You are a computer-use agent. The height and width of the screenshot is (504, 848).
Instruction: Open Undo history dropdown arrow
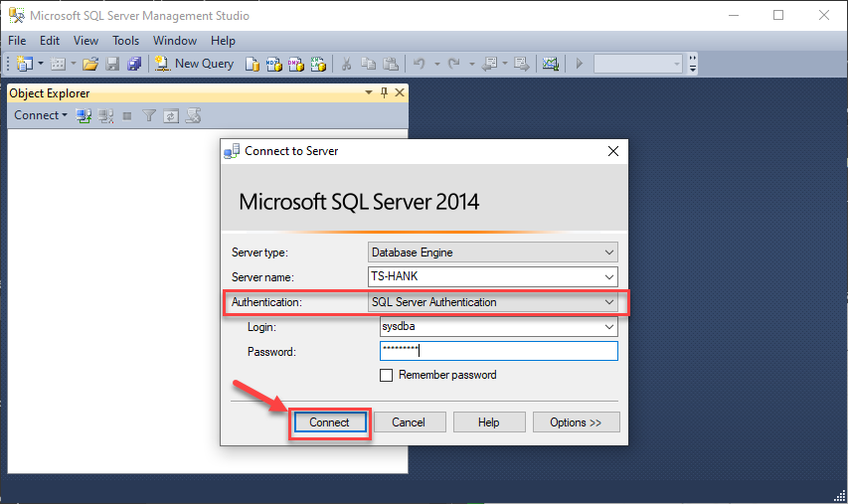click(x=437, y=64)
